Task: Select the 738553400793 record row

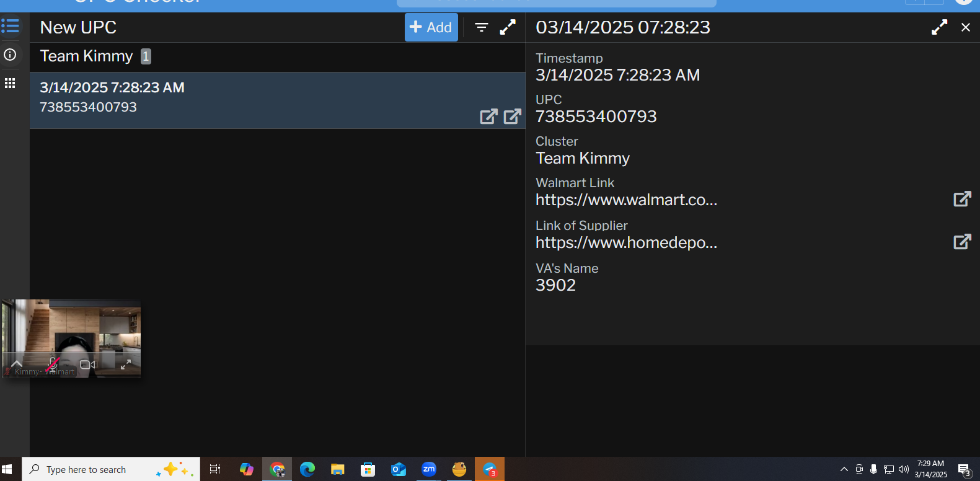Action: pyautogui.click(x=278, y=100)
